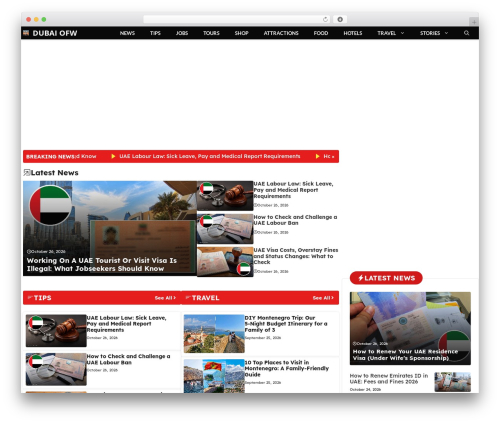This screenshot has height=423, width=500.
Task: Click the flag icon beside the TRAVEL heading
Action: tap(188, 297)
